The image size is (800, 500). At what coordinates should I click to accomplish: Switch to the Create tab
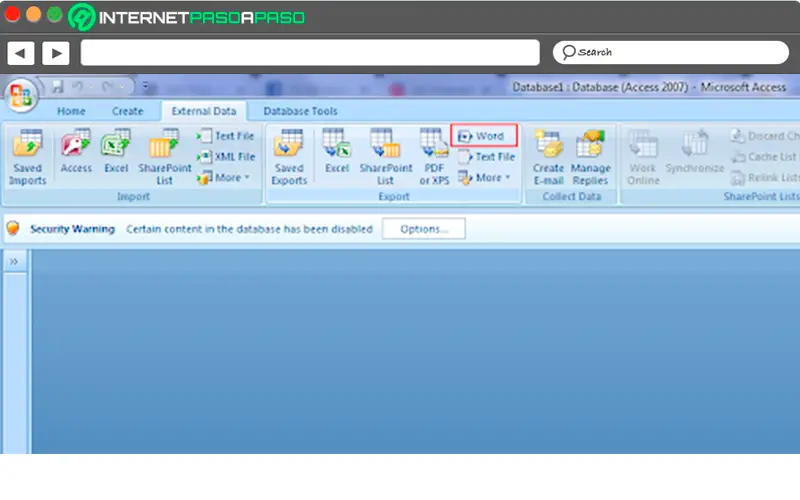(x=128, y=111)
